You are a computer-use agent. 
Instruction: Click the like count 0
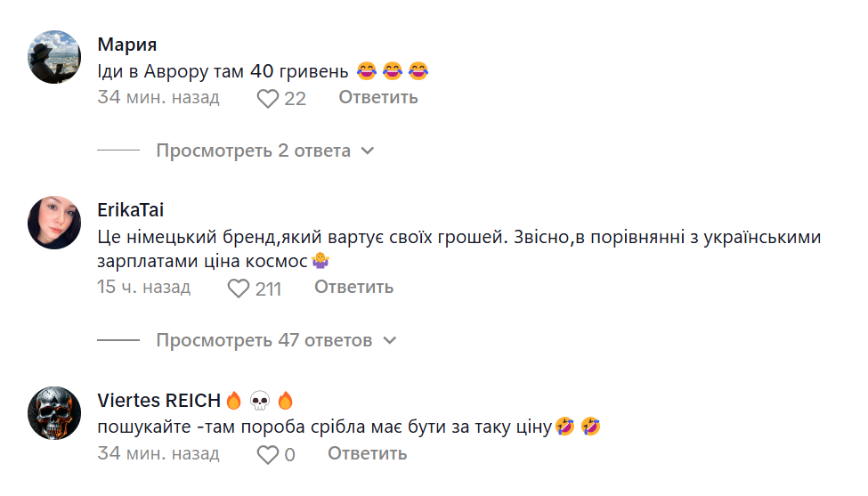(289, 455)
